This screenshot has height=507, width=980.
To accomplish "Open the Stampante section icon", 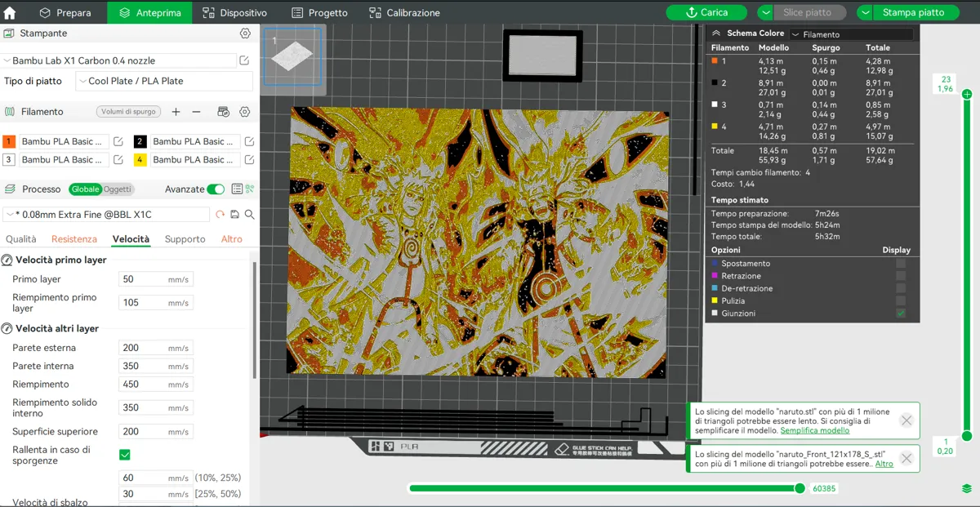I will pyautogui.click(x=9, y=33).
